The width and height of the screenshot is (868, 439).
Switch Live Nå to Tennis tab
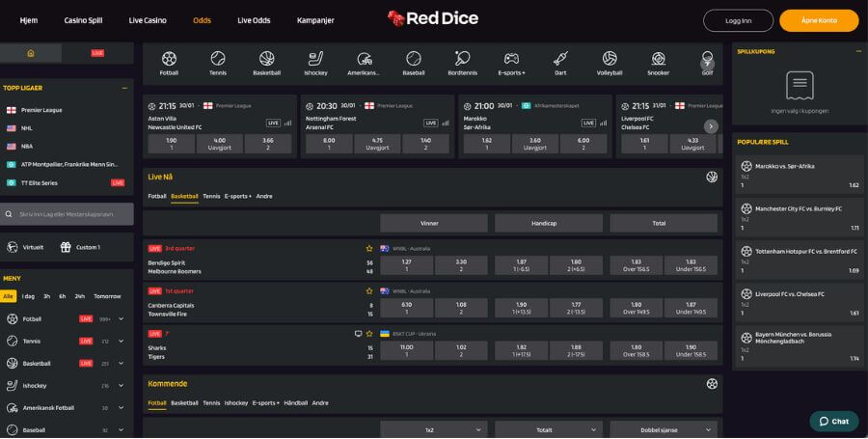[211, 196]
